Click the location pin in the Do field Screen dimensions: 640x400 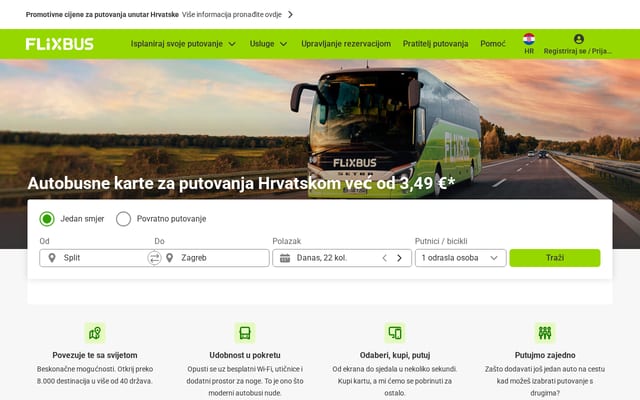tap(169, 258)
